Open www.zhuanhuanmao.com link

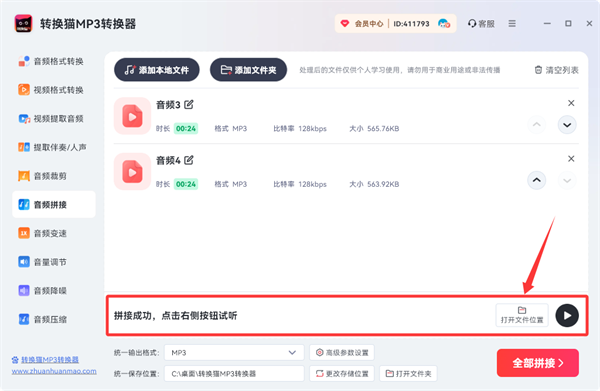54,371
